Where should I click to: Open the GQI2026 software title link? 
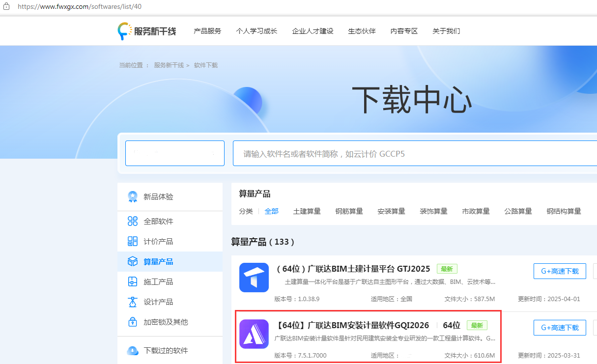click(x=352, y=325)
